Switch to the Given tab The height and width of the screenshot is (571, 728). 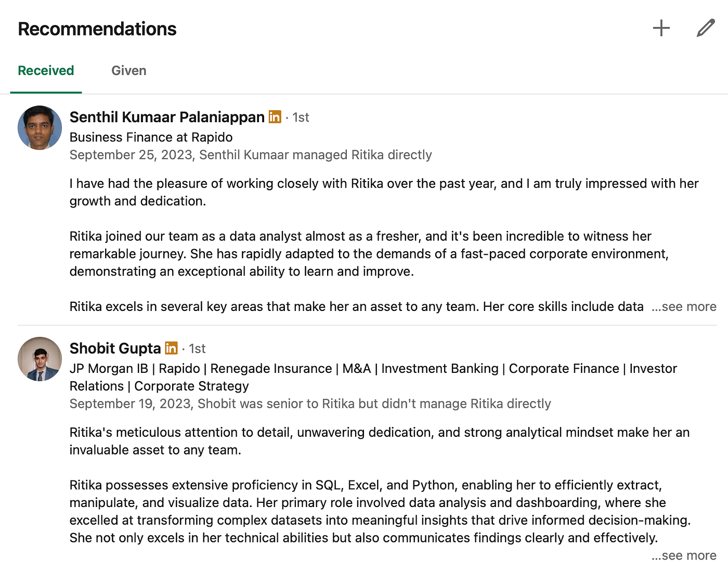128,70
